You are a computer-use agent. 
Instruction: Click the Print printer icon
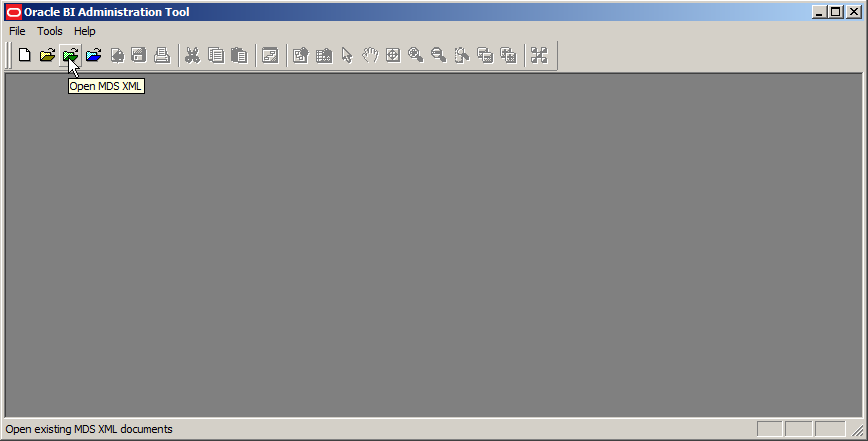[x=162, y=55]
